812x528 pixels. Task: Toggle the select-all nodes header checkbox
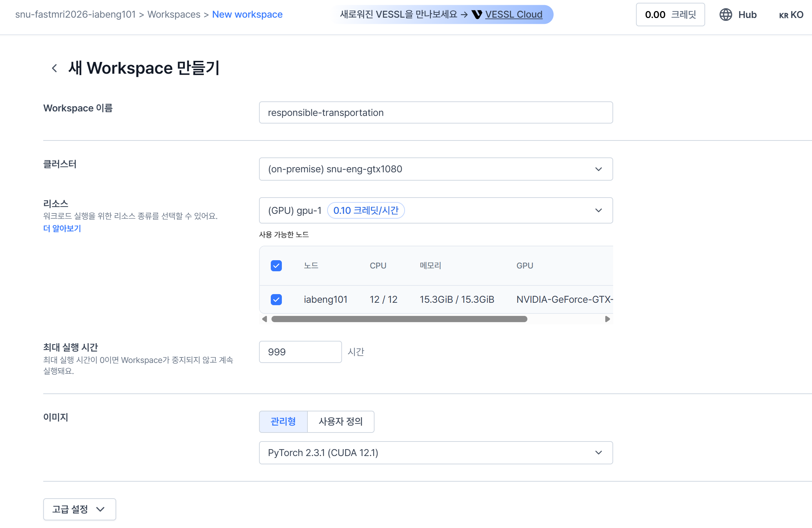276,266
